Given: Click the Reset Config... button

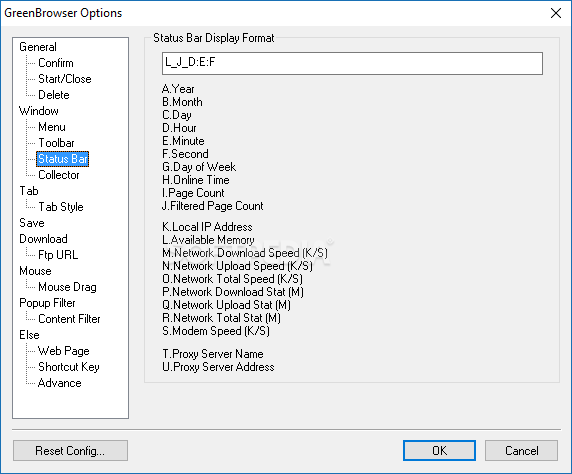Looking at the screenshot, I should point(70,451).
